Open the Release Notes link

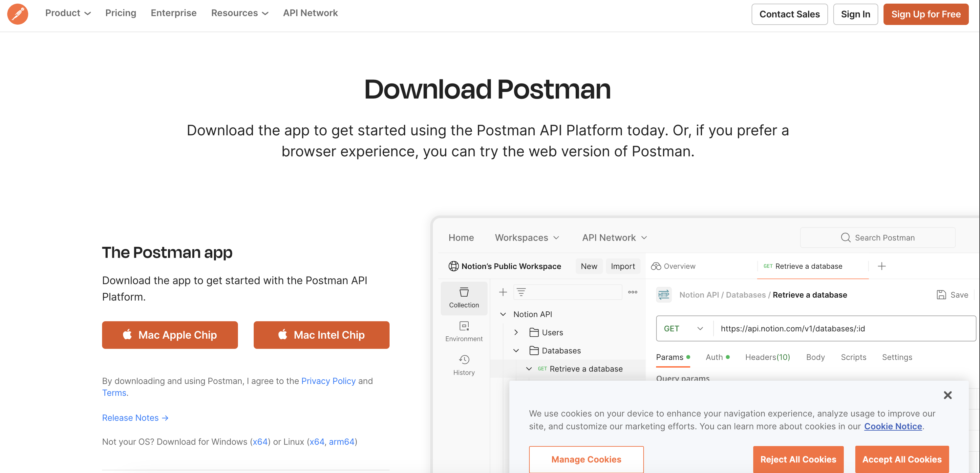pos(135,418)
